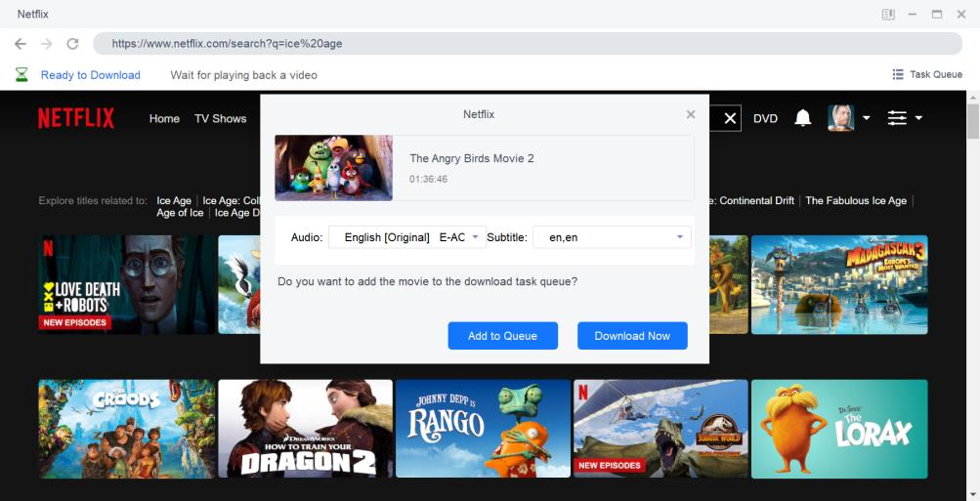Reload the page with the refresh icon
Viewport: 980px width, 501px height.
point(72,44)
